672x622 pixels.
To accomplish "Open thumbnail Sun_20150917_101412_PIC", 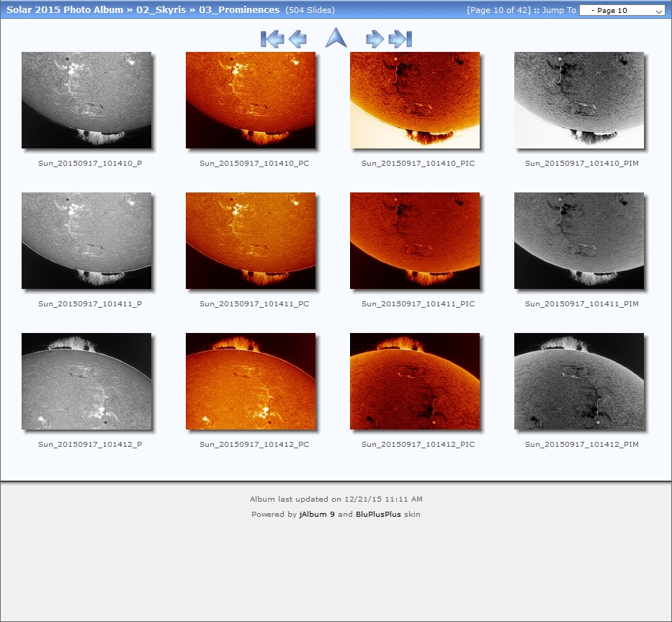I will point(415,381).
